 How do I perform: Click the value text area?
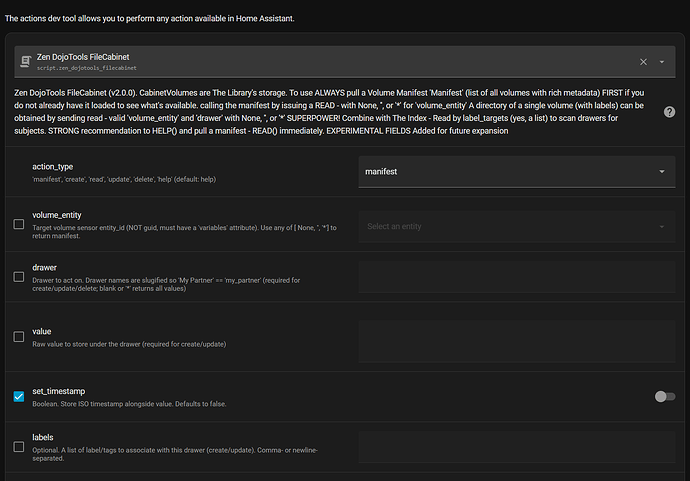point(517,341)
